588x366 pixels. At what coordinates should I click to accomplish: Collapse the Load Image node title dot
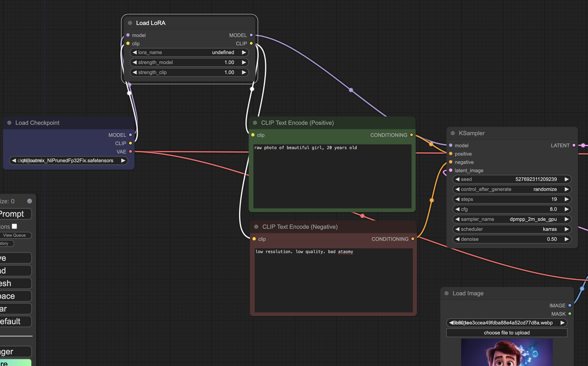pos(446,293)
